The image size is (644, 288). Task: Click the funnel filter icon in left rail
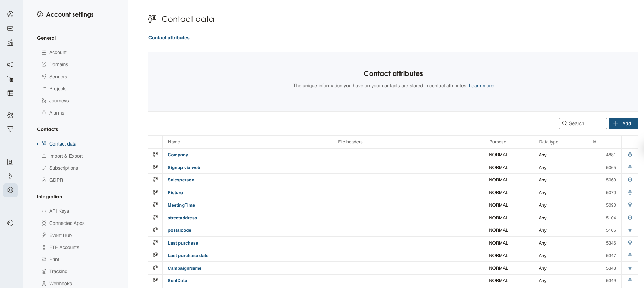pyautogui.click(x=10, y=129)
